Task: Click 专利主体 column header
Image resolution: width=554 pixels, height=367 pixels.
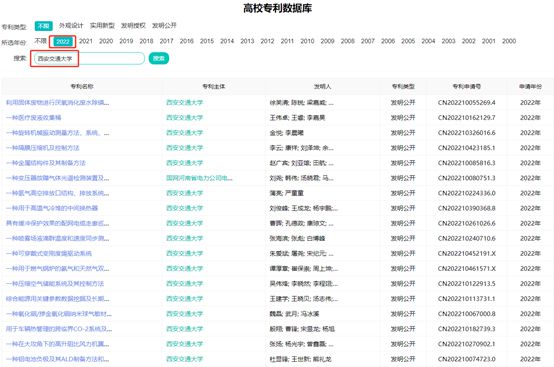Action: coord(214,87)
